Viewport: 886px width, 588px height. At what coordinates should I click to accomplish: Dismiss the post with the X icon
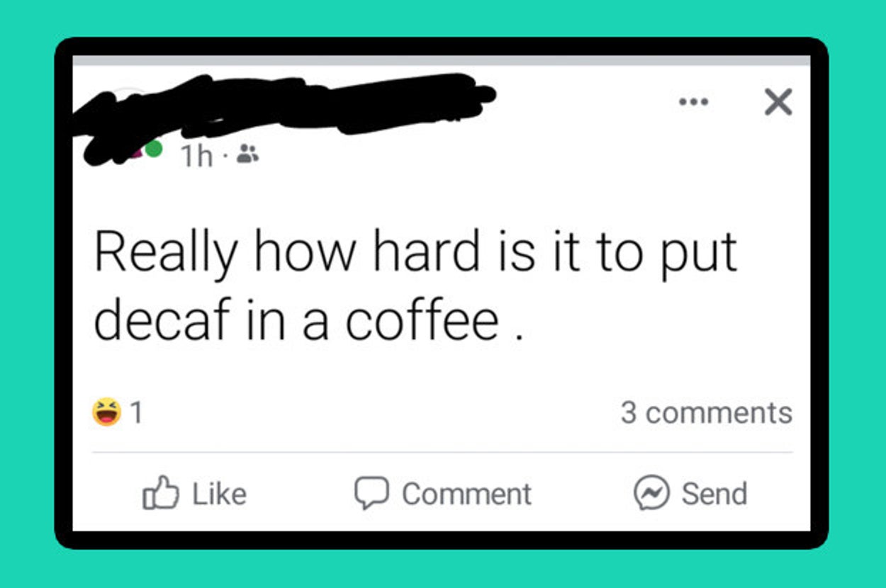click(x=778, y=103)
